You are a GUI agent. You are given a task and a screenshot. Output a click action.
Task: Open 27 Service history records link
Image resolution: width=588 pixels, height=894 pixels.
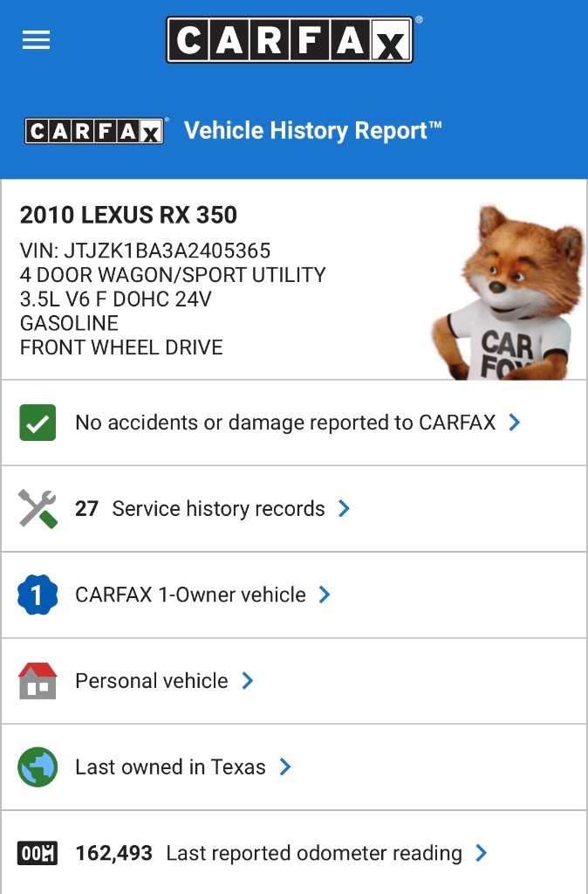(200, 509)
